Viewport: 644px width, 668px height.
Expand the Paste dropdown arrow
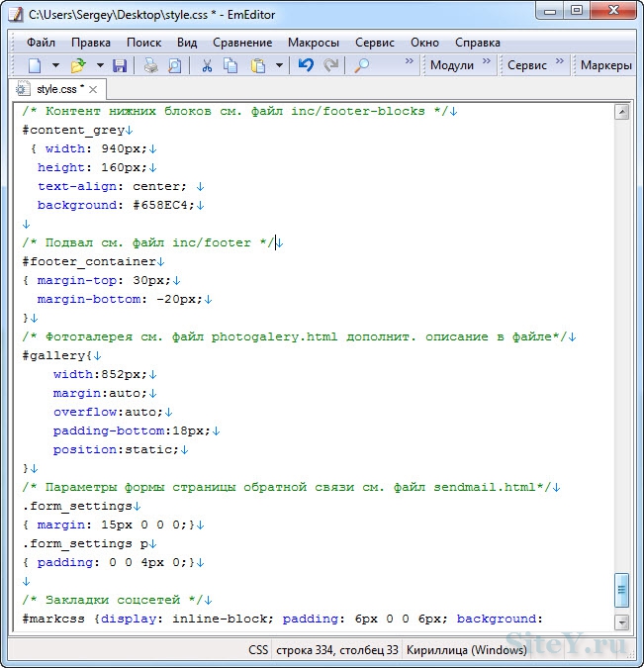pyautogui.click(x=279, y=65)
